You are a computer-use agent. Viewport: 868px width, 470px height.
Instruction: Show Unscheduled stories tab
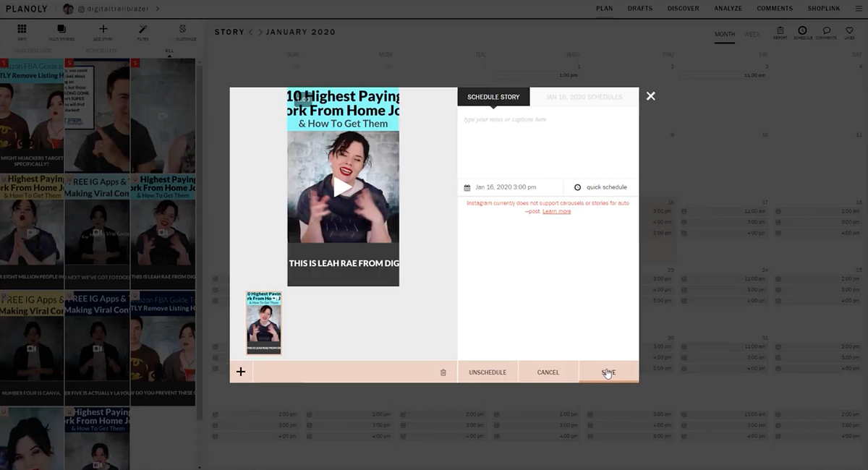click(31, 51)
